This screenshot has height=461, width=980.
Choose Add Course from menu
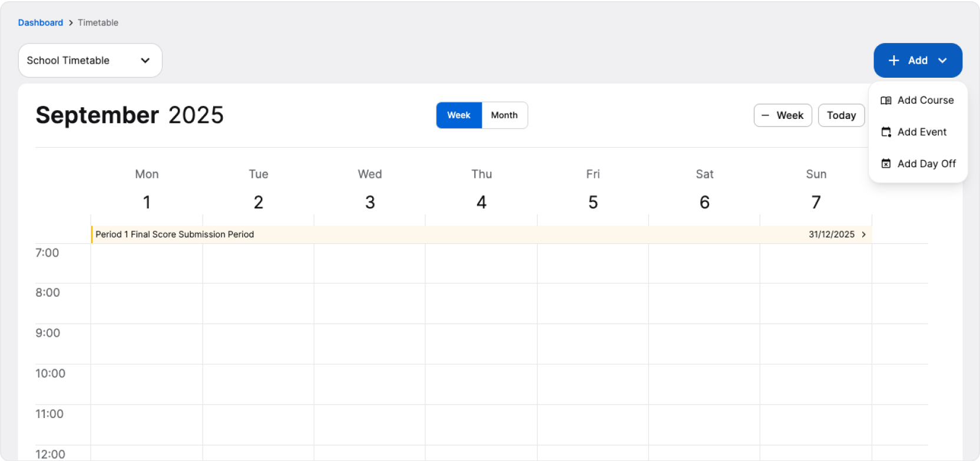click(918, 100)
